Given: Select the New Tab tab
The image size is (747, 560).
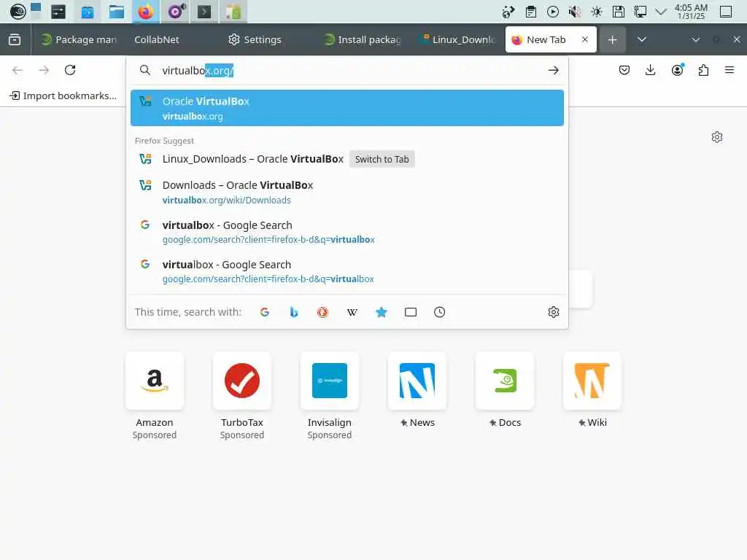Looking at the screenshot, I should (546, 39).
